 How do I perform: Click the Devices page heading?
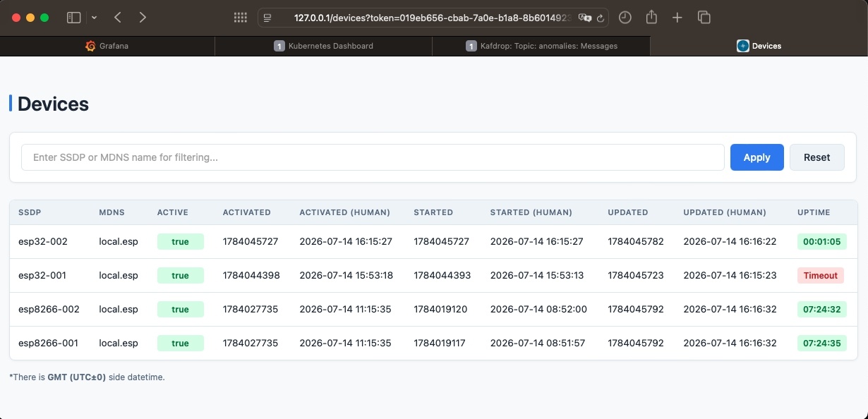click(x=53, y=104)
